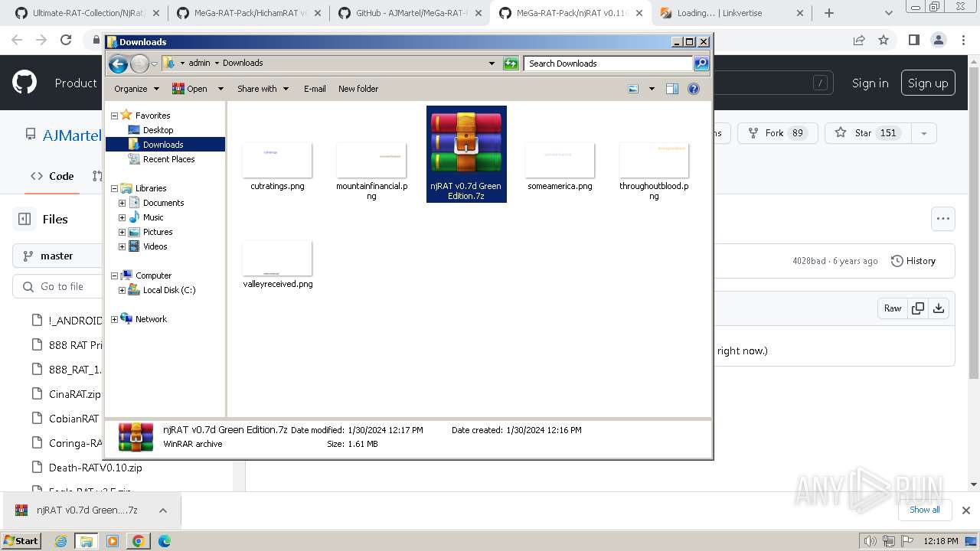980x551 pixels.
Task: Click the Search Downloads magnifier icon
Action: pos(701,64)
